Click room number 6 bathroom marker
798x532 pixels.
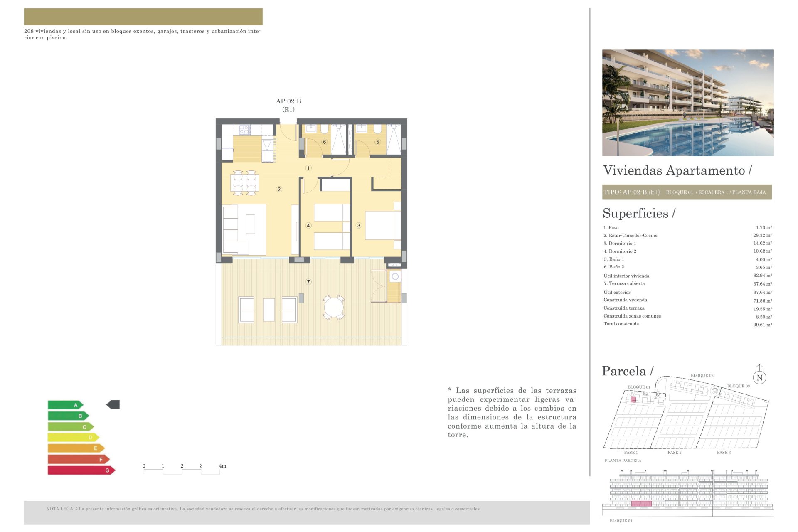[x=325, y=142]
